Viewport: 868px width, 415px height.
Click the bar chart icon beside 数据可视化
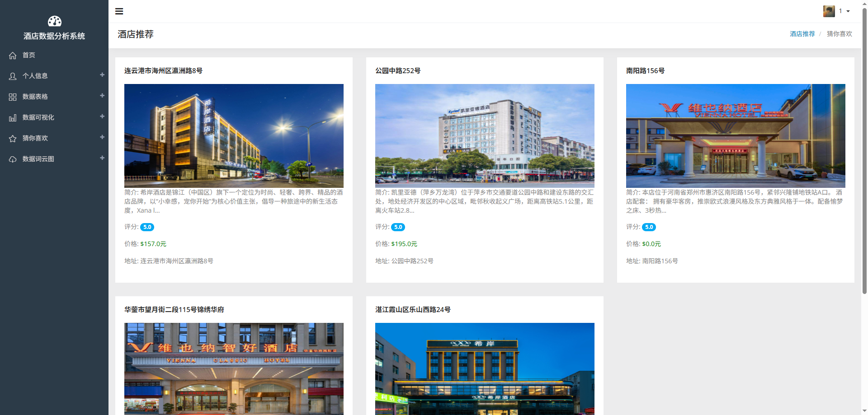pos(13,118)
